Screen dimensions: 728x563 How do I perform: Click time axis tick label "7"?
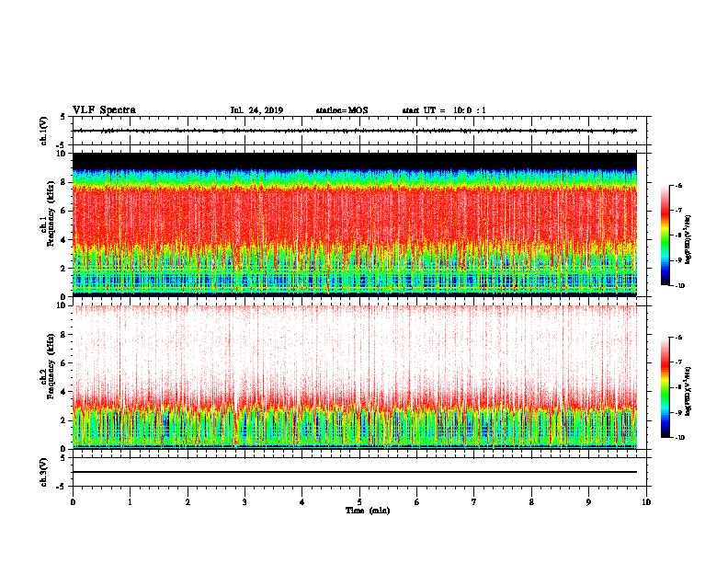(474, 502)
